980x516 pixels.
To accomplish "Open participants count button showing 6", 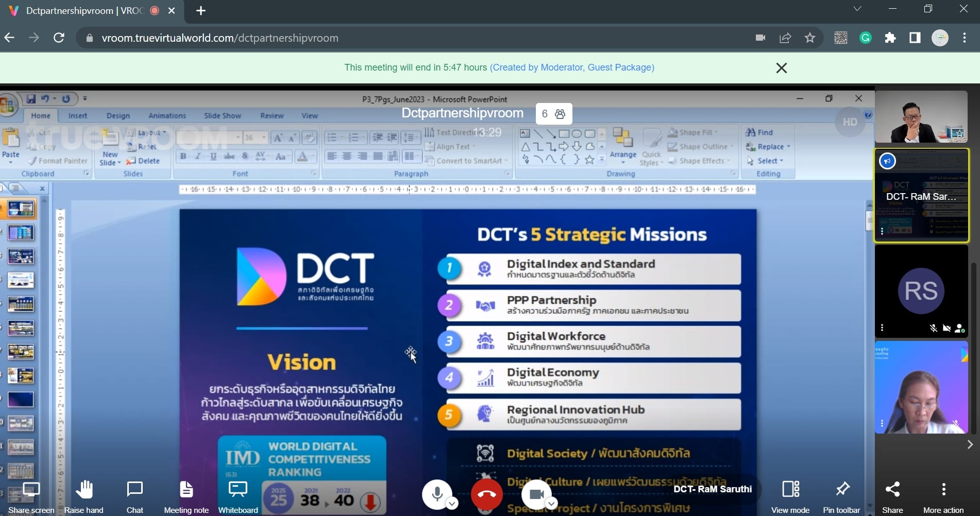I will coord(554,114).
